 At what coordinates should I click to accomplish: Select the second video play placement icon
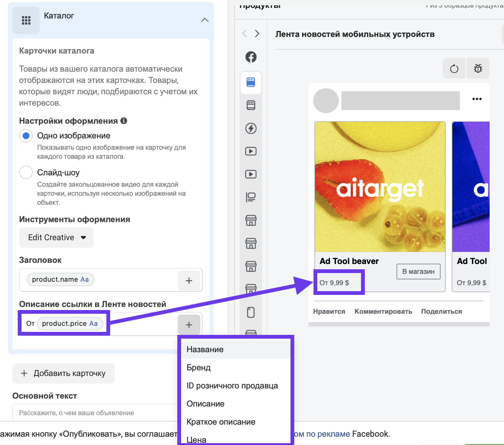251,174
